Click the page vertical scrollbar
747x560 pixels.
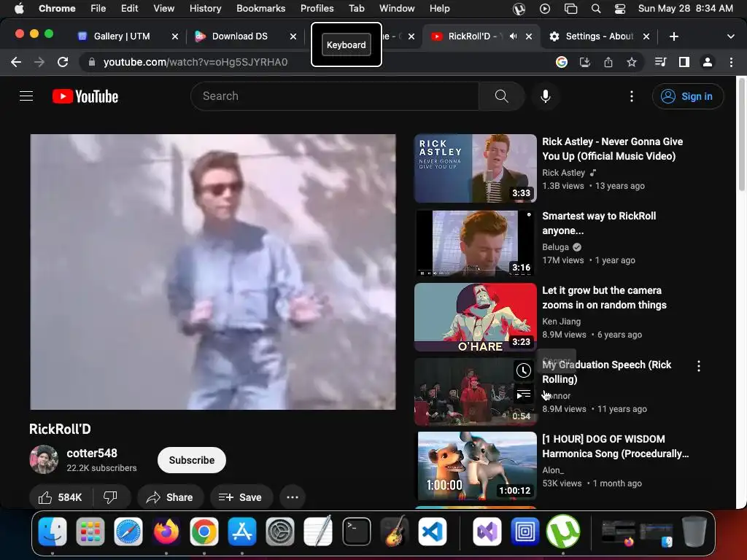point(741,134)
